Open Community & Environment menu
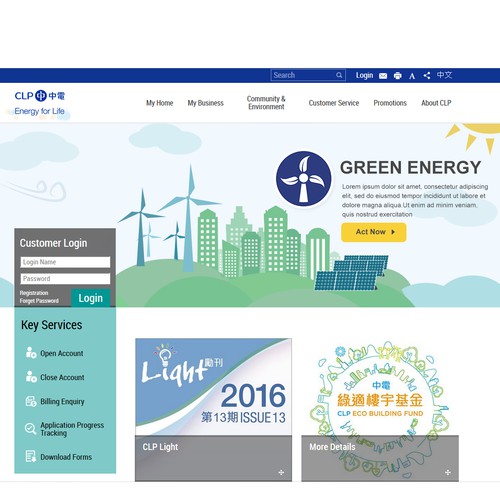Screen dimensions: 500x500 click(x=266, y=103)
